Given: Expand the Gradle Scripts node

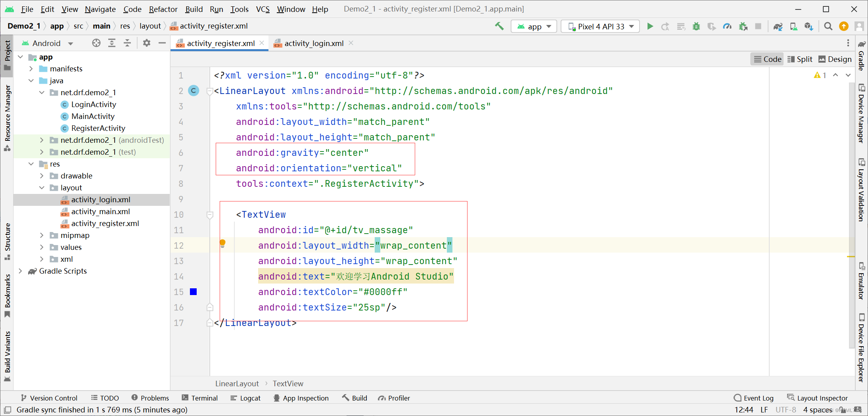Looking at the screenshot, I should [x=20, y=271].
